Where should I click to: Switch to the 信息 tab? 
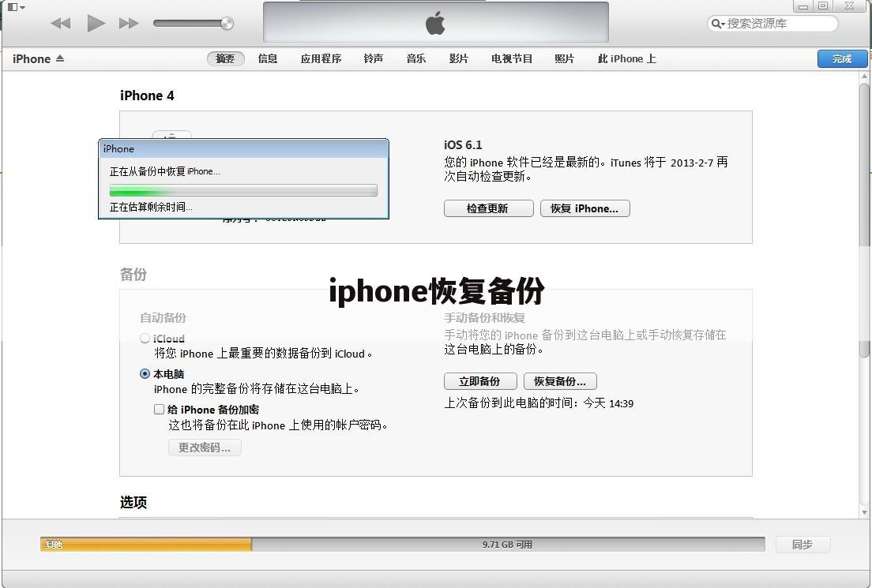coord(268,59)
